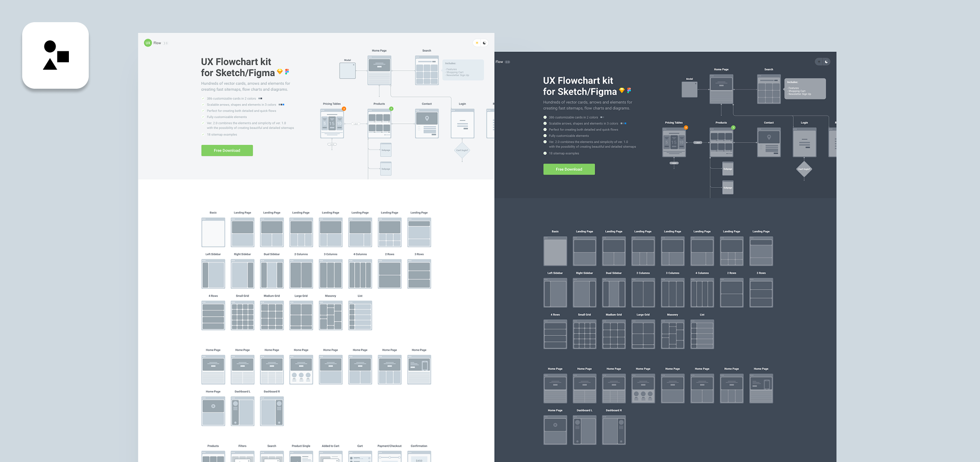Click the "Can't login?" diamond in dark page

[x=804, y=169]
